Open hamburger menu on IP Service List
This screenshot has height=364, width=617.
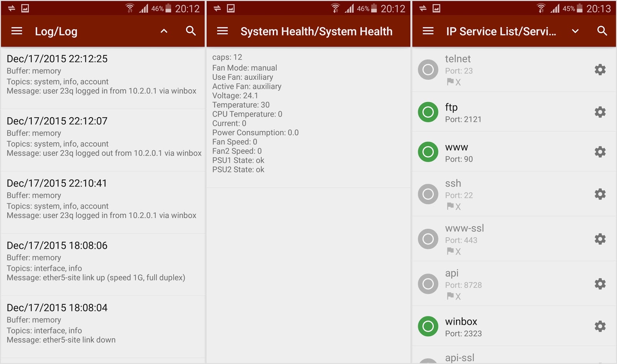[x=428, y=31]
